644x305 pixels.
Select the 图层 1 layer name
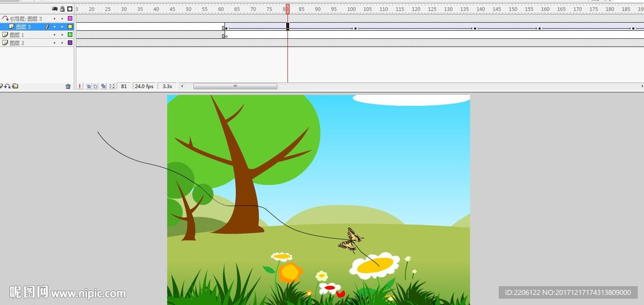click(17, 35)
